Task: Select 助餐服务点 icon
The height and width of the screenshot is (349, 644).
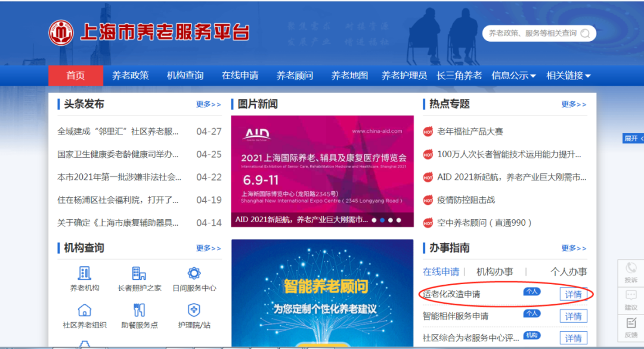Action: pyautogui.click(x=139, y=310)
